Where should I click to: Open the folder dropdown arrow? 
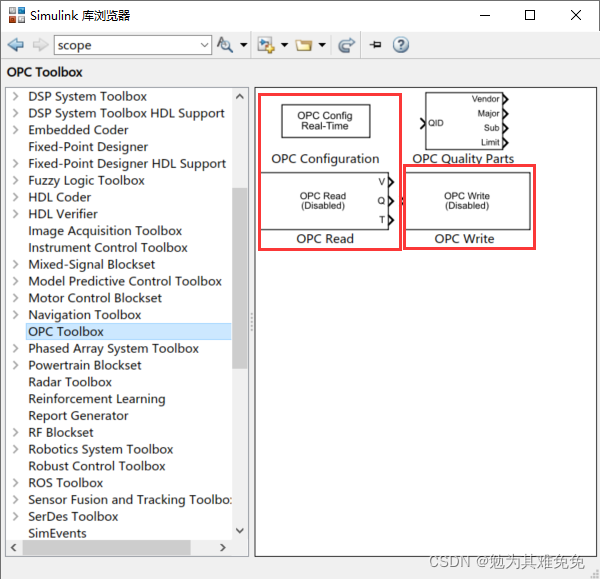tap(322, 45)
